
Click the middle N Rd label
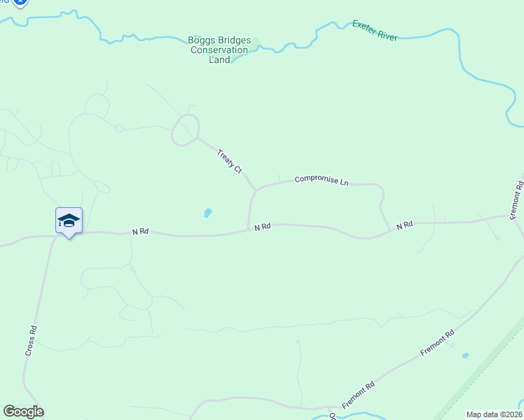[x=262, y=227]
